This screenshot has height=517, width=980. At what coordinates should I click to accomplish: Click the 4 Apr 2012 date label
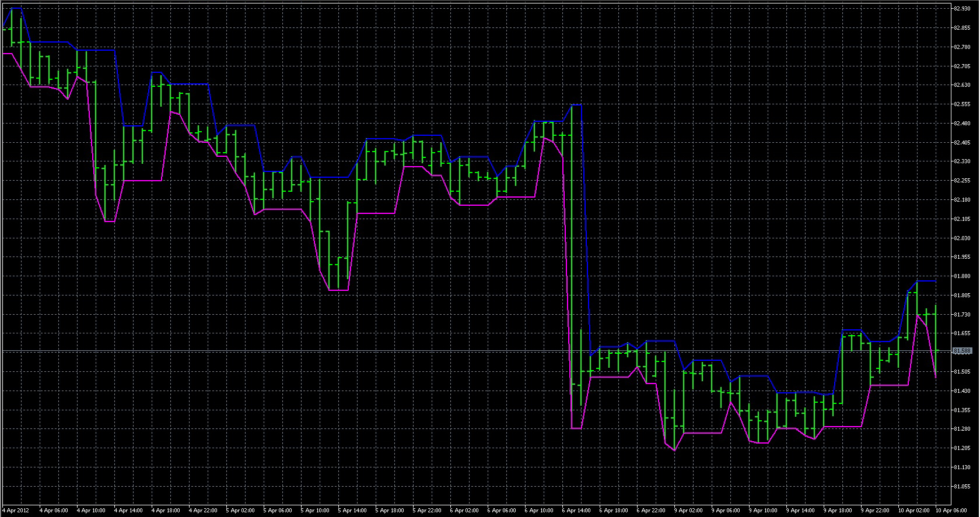pyautogui.click(x=16, y=511)
